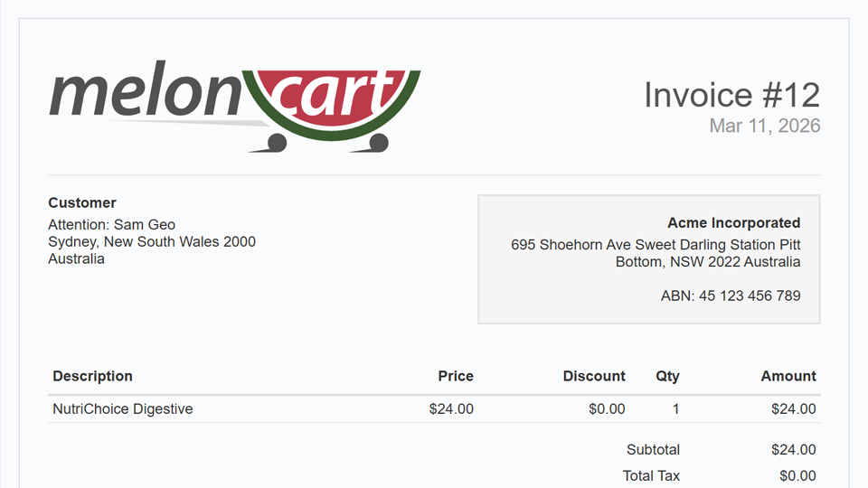Image resolution: width=868 pixels, height=488 pixels.
Task: Click the 695 Shoehorn Ave address line
Action: pos(656,245)
